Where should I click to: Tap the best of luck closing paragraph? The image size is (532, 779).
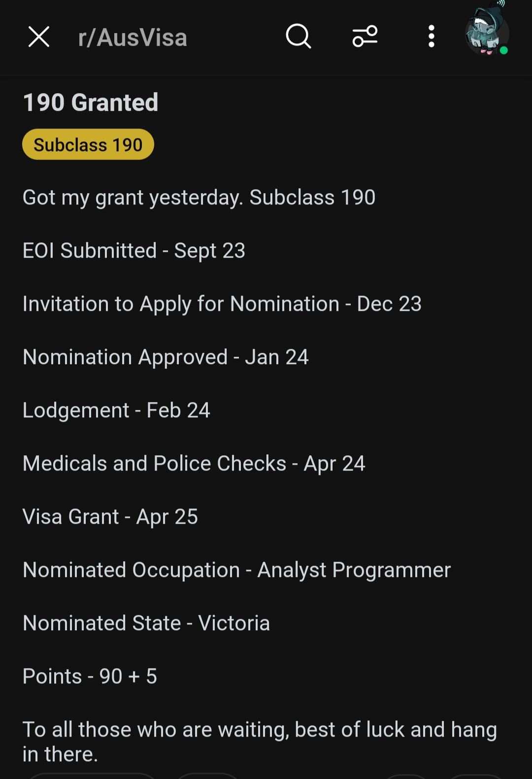(260, 742)
